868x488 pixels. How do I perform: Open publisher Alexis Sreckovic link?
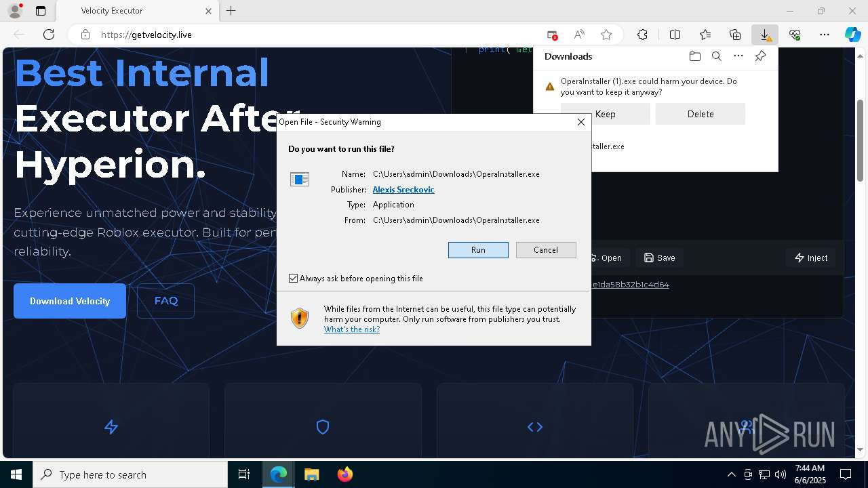point(403,190)
